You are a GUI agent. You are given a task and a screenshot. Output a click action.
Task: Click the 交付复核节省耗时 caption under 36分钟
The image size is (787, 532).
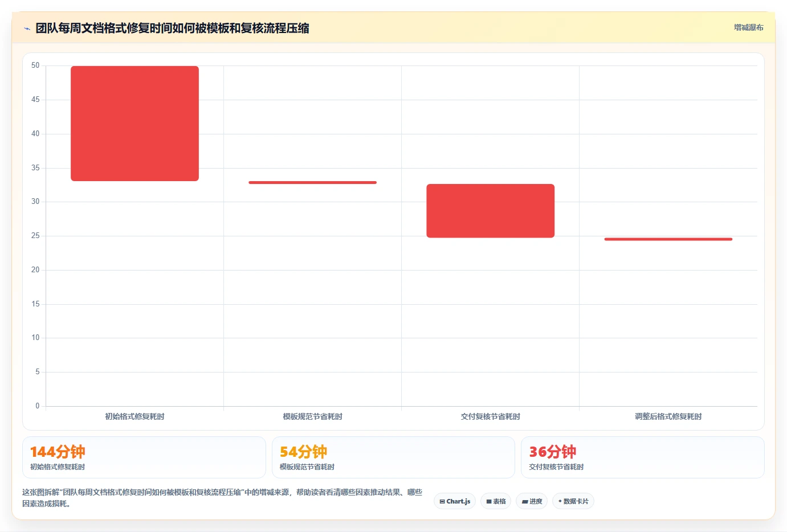click(556, 466)
